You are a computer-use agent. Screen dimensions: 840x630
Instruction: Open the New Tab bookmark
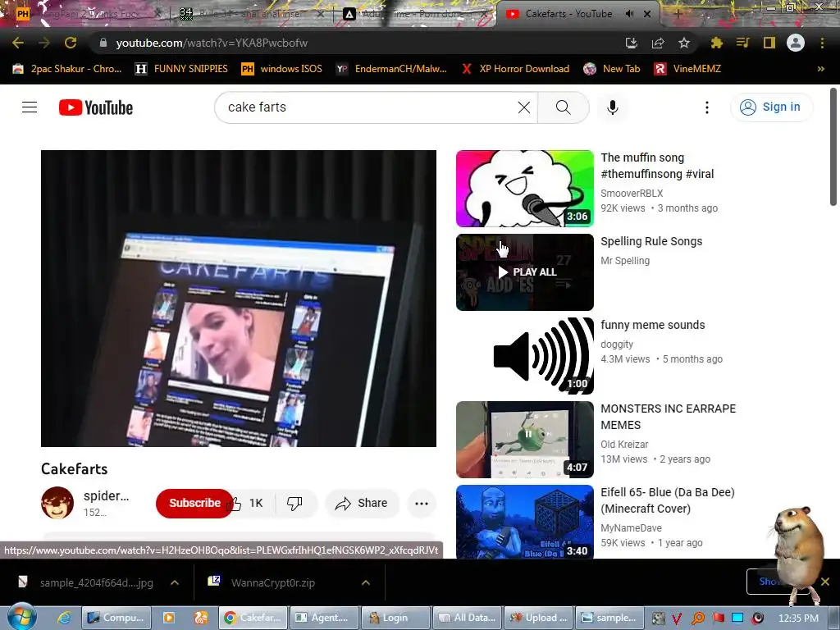612,69
